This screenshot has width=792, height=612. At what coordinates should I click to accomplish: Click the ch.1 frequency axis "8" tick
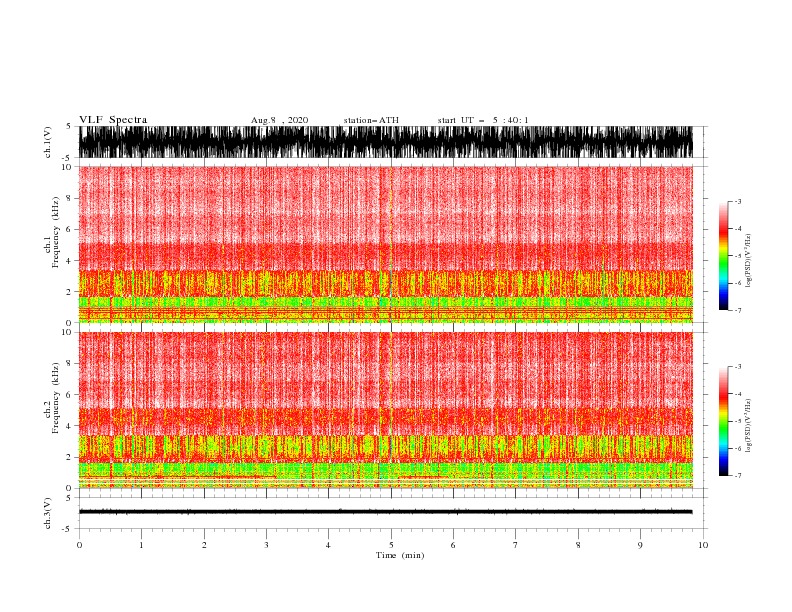click(x=69, y=198)
